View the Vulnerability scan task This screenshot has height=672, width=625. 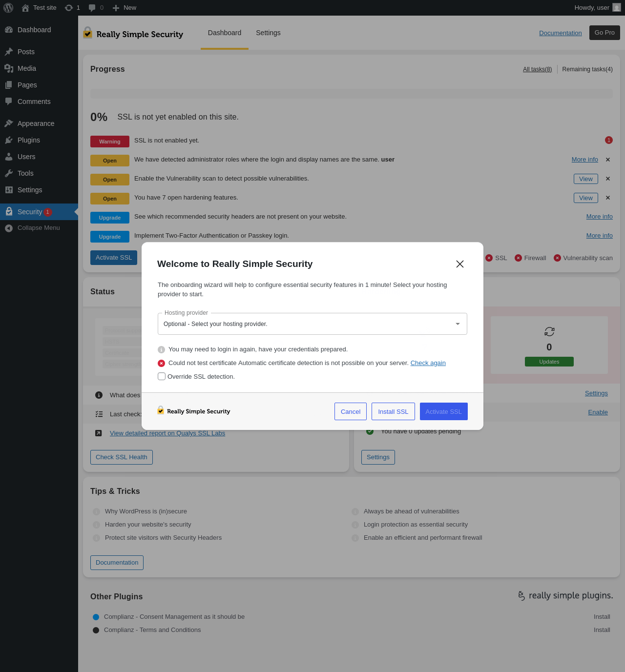pos(586,179)
